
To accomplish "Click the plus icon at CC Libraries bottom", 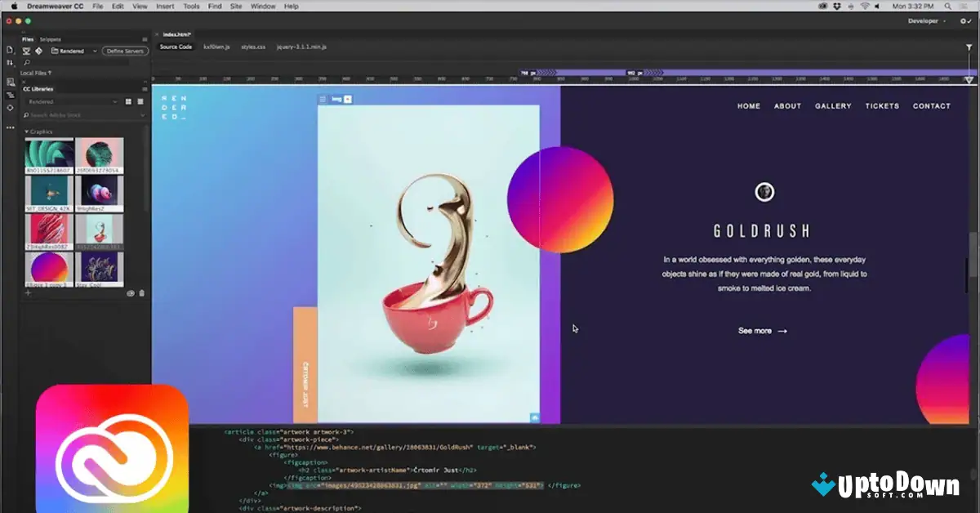I will click(x=28, y=292).
